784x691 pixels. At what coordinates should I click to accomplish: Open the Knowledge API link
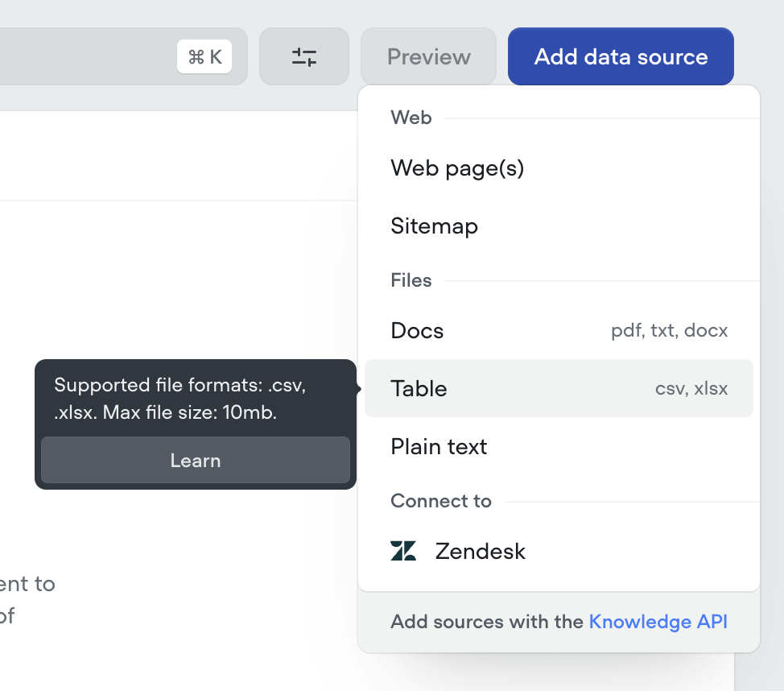pos(658,622)
